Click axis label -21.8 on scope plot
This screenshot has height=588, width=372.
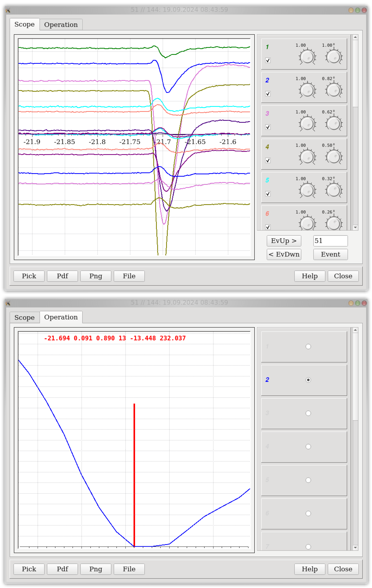97,142
